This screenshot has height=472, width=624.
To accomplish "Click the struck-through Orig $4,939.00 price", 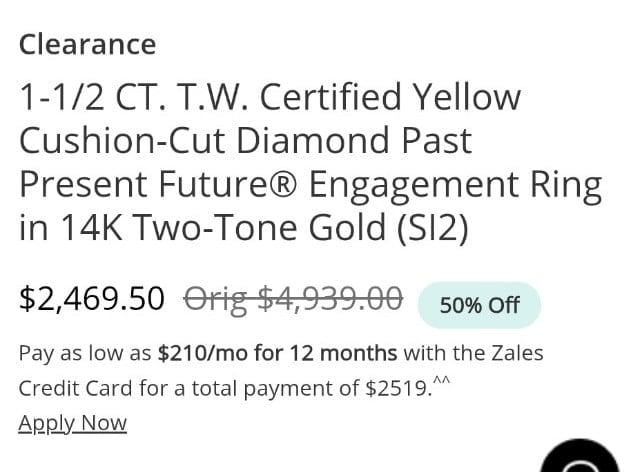I will tap(293, 299).
